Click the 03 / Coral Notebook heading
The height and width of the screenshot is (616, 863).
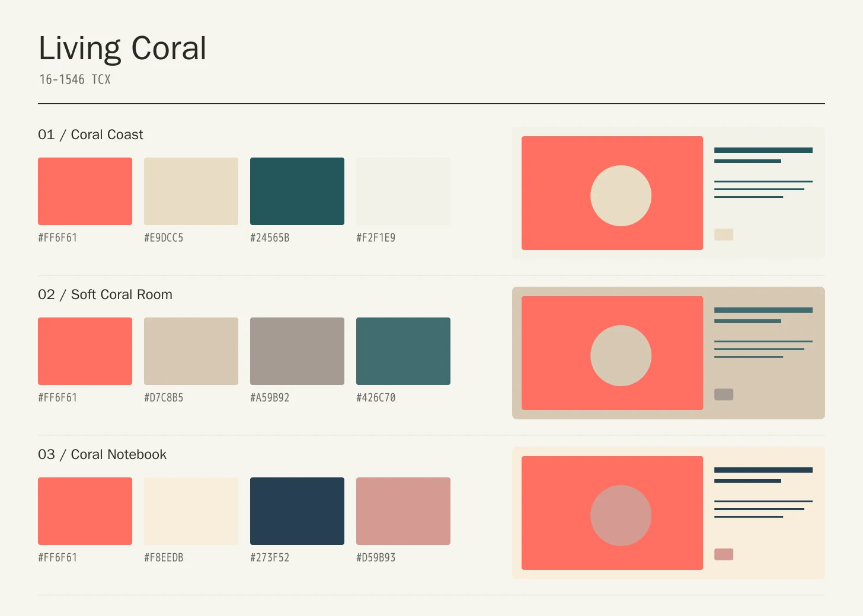coord(103,455)
